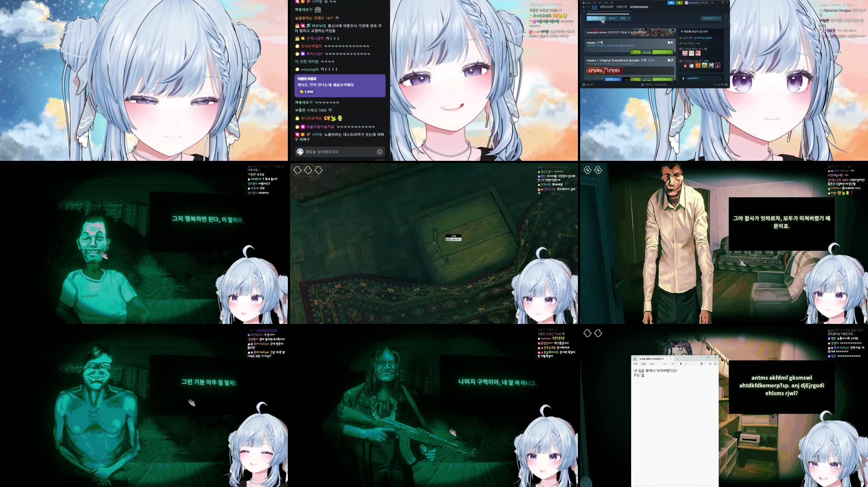Close the Notepad document tab
This screenshot has width=868, height=487.
671,359
